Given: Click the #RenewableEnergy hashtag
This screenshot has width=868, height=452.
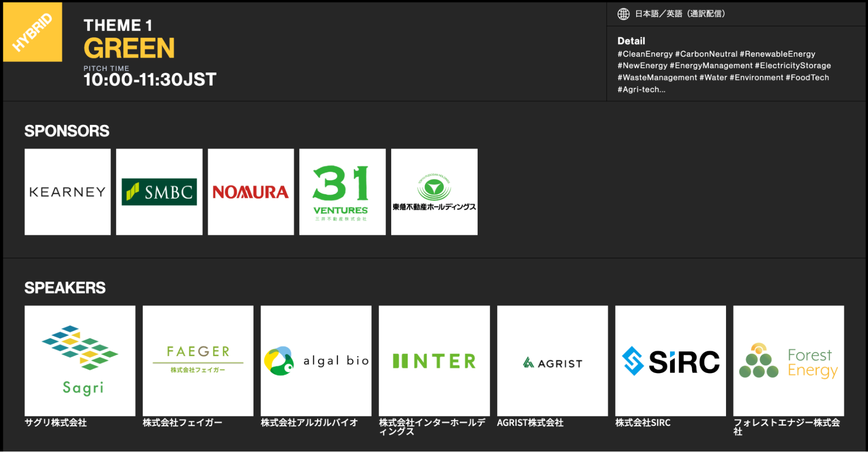Looking at the screenshot, I should pos(777,54).
